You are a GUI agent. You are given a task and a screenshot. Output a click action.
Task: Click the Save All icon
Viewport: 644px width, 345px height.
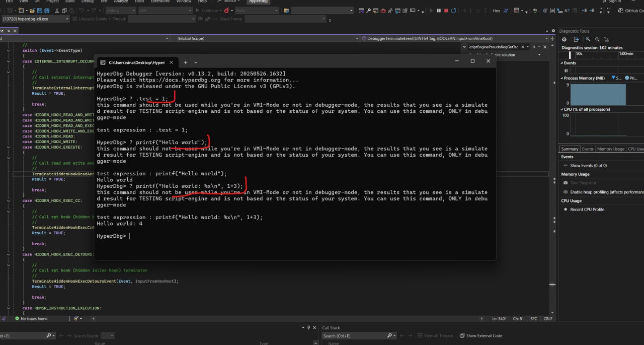click(47, 11)
